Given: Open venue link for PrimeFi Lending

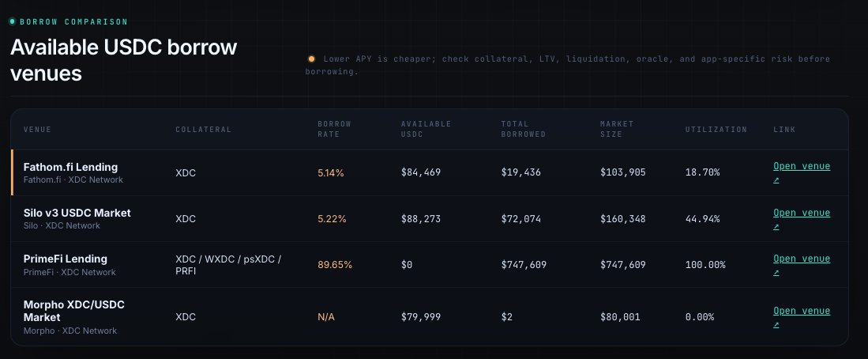Looking at the screenshot, I should pyautogui.click(x=802, y=265).
